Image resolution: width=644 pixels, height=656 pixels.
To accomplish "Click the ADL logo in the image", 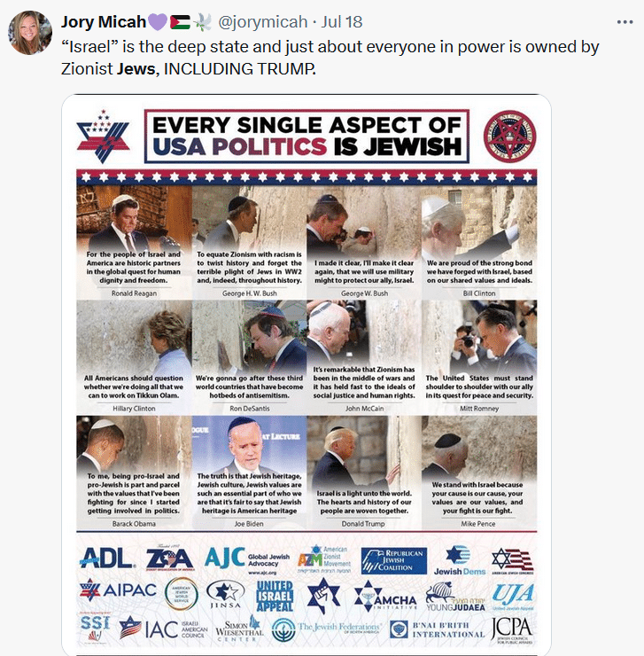I will [x=107, y=558].
